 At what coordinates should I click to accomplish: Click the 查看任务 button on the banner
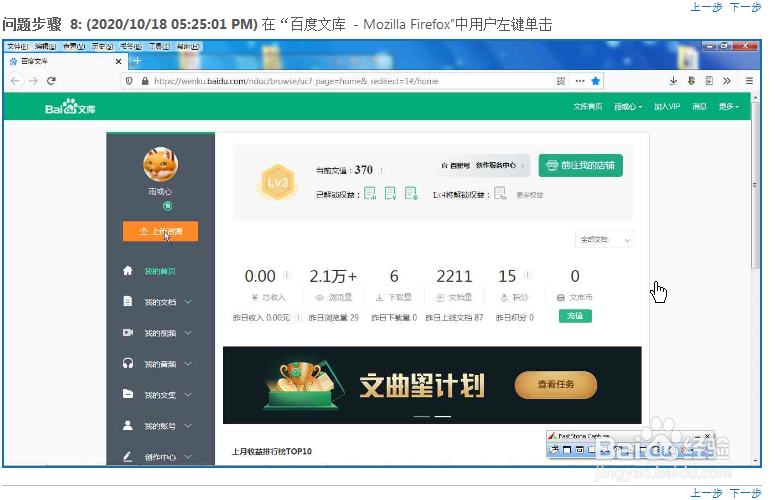tap(556, 384)
